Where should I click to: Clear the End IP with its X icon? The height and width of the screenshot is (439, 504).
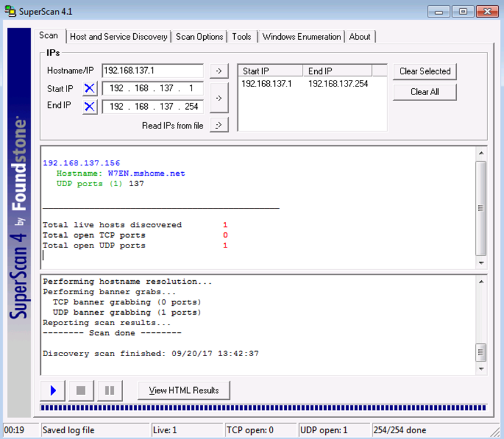click(x=90, y=106)
